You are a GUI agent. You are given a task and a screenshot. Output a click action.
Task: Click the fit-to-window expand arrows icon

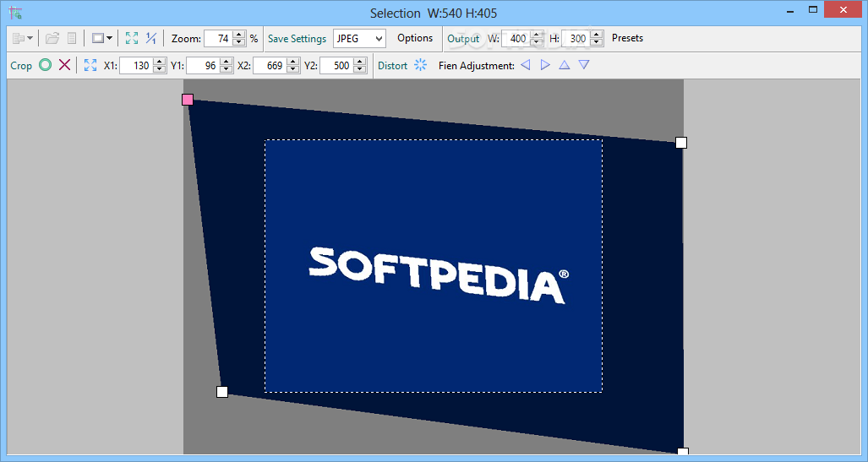point(132,38)
